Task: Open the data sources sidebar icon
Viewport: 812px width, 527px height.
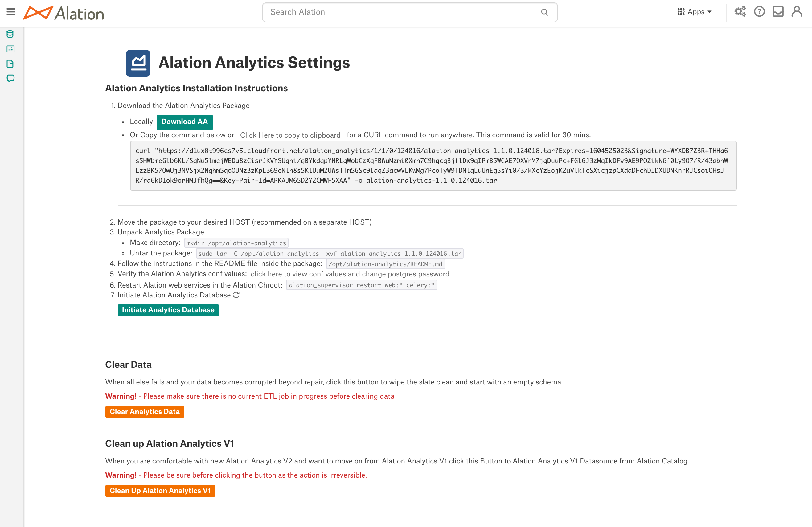Action: pyautogui.click(x=10, y=34)
